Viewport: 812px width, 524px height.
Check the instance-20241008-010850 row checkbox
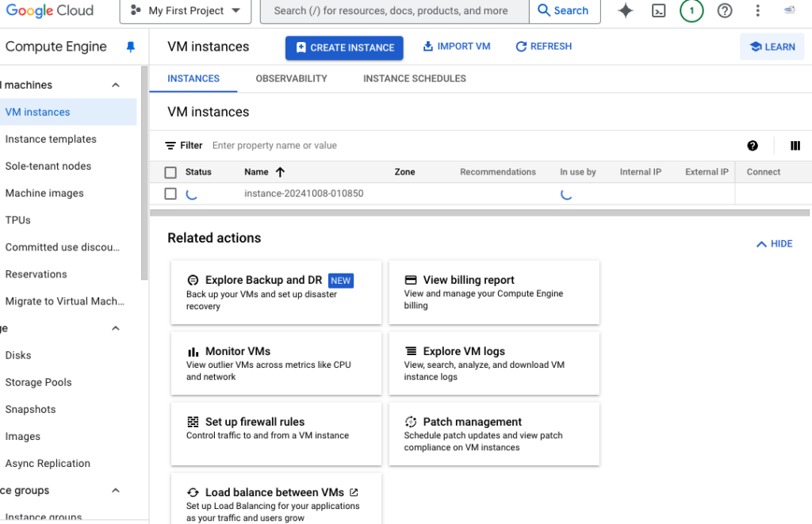point(170,193)
